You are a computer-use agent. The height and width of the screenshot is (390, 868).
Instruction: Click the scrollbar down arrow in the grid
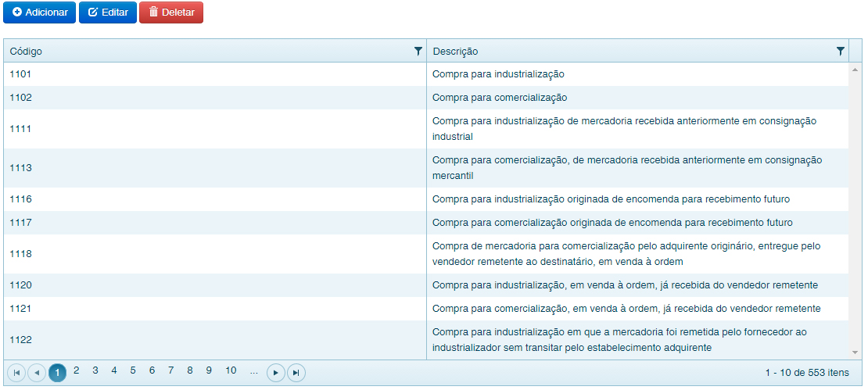pyautogui.click(x=855, y=352)
